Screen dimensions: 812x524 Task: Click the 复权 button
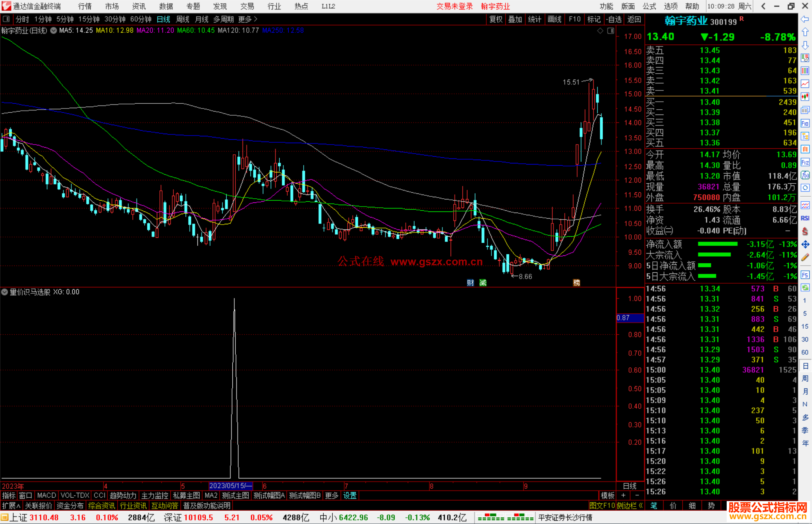pos(495,19)
